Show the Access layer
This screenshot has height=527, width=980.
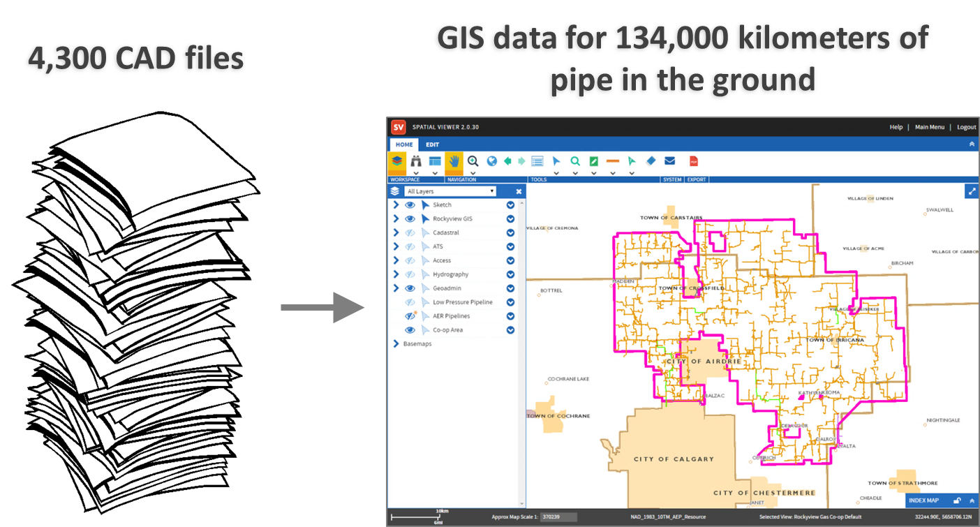[x=410, y=260]
